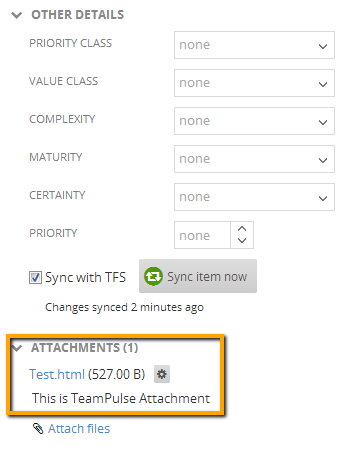Click the green sync arrows icon
Screen dimensions: 360x454
pos(153,276)
